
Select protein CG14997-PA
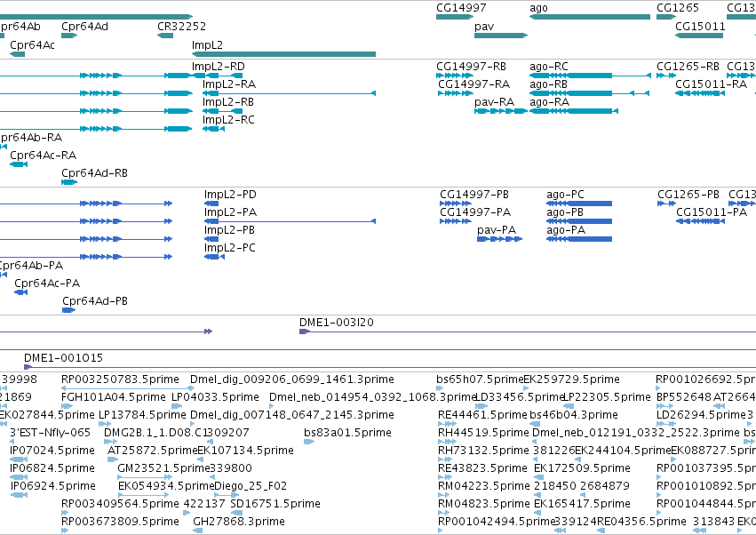(x=475, y=212)
